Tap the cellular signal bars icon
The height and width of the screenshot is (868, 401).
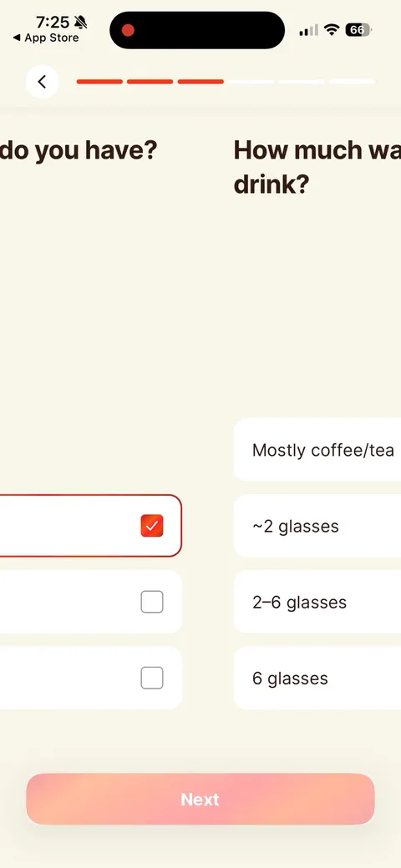point(308,30)
